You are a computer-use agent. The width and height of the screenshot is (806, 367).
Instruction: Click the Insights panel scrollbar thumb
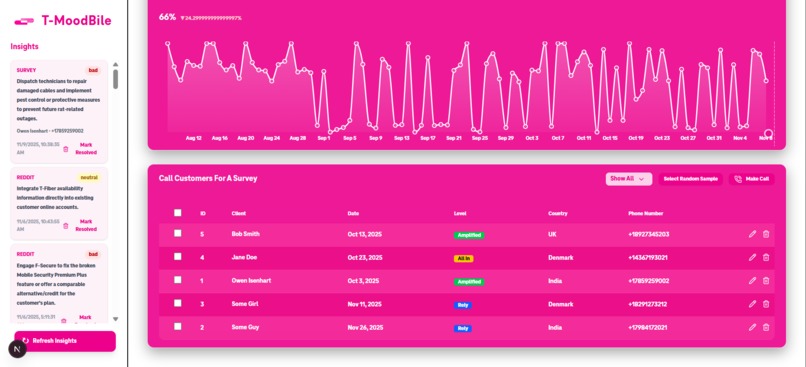[115, 79]
